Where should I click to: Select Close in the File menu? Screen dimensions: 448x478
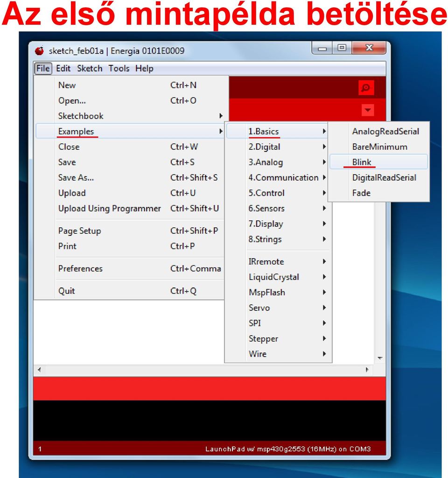pyautogui.click(x=130, y=147)
